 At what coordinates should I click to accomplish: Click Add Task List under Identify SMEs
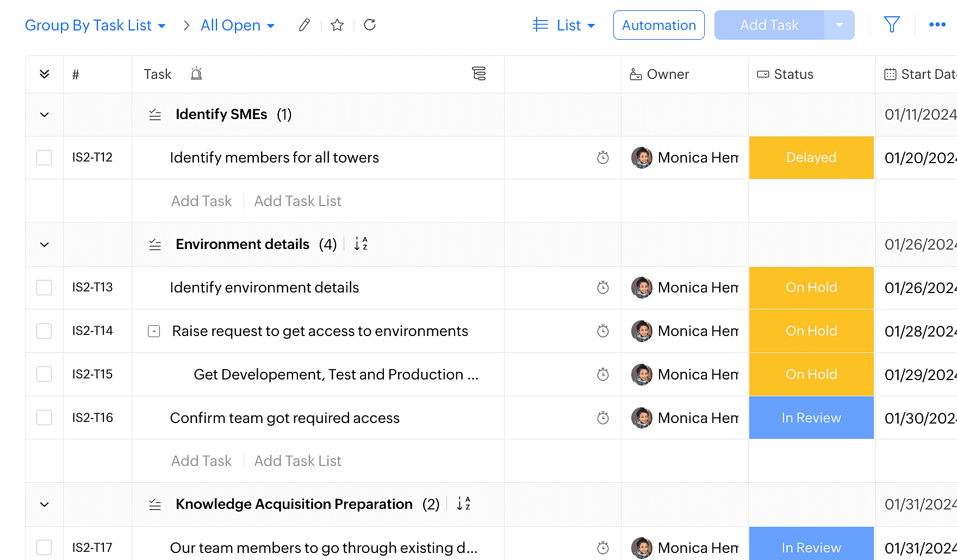click(297, 201)
